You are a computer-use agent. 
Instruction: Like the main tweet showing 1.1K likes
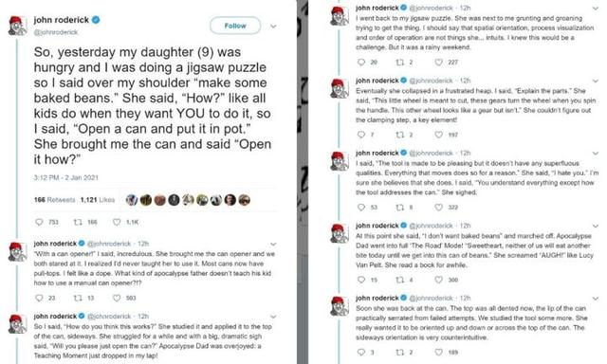[x=117, y=222]
